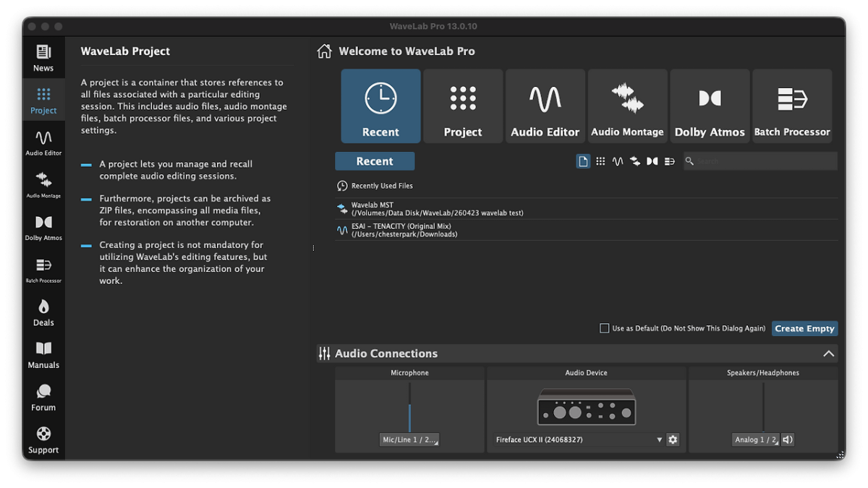Select the Audio Montage tile tab
The height and width of the screenshot is (488, 868).
pos(627,106)
